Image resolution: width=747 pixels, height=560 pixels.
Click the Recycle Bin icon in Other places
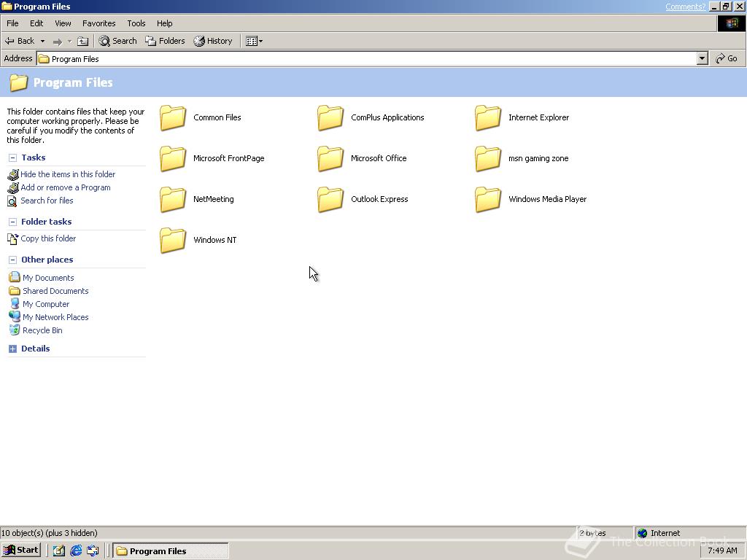(x=15, y=330)
